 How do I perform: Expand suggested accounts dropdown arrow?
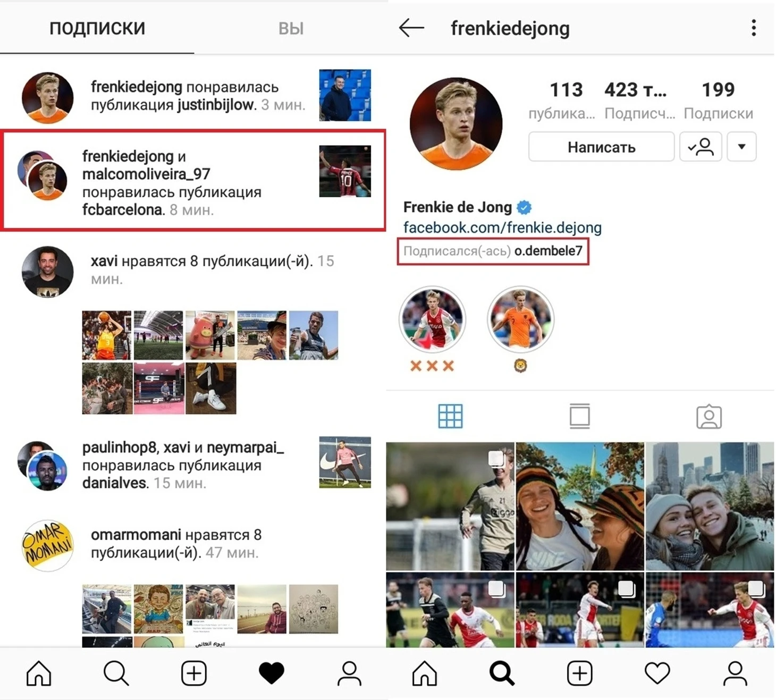pyautogui.click(x=741, y=147)
